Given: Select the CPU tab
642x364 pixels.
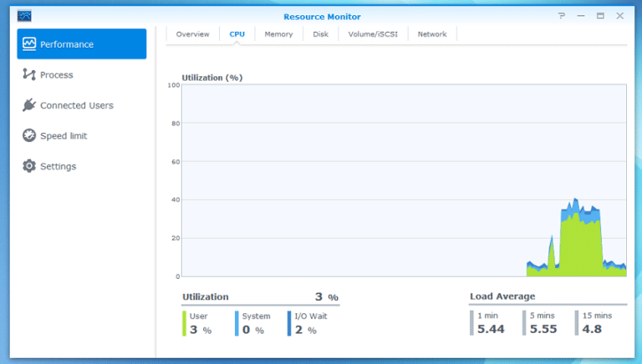Looking at the screenshot, I should pos(237,34).
